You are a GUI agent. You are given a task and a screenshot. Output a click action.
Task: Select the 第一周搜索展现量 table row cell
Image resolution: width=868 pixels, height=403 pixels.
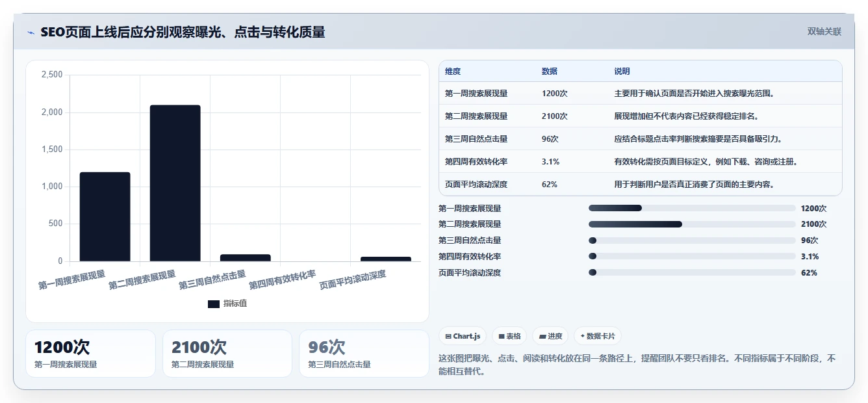click(476, 94)
